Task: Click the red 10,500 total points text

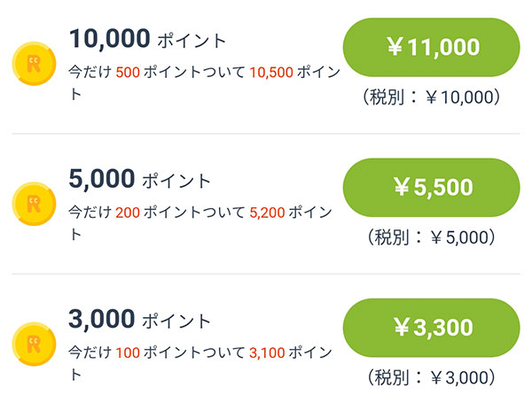Action: [x=271, y=73]
